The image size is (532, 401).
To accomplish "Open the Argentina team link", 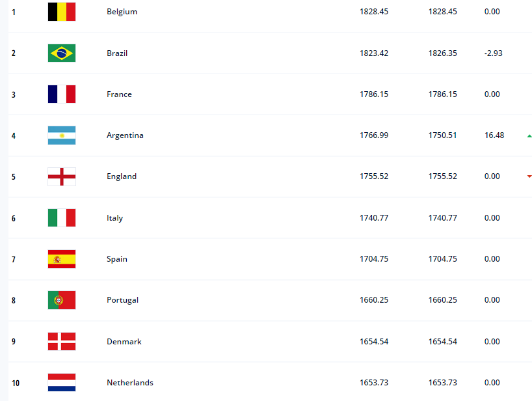I will click(x=125, y=135).
